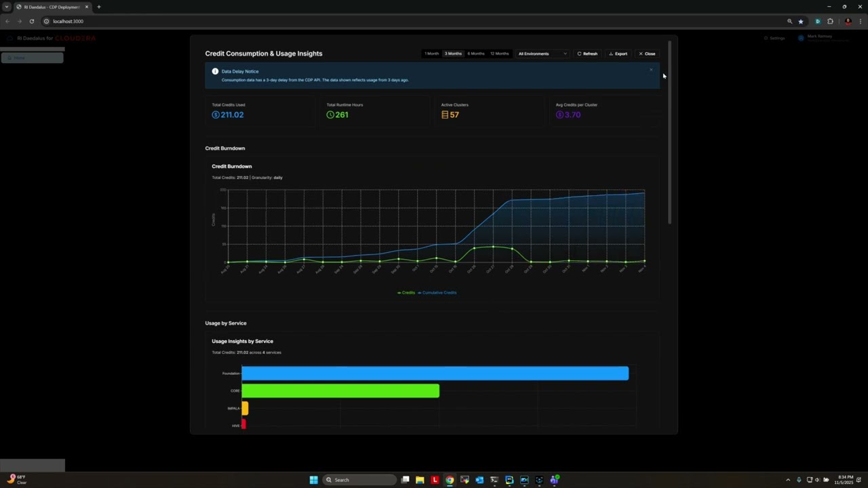Open the browser Extensions puzzle icon
This screenshot has height=488, width=868.
(x=830, y=21)
